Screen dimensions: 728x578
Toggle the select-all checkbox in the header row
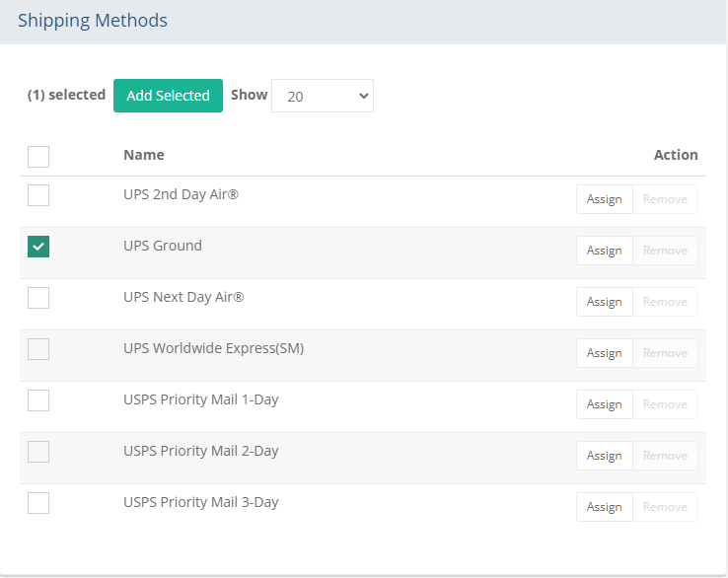(38, 157)
